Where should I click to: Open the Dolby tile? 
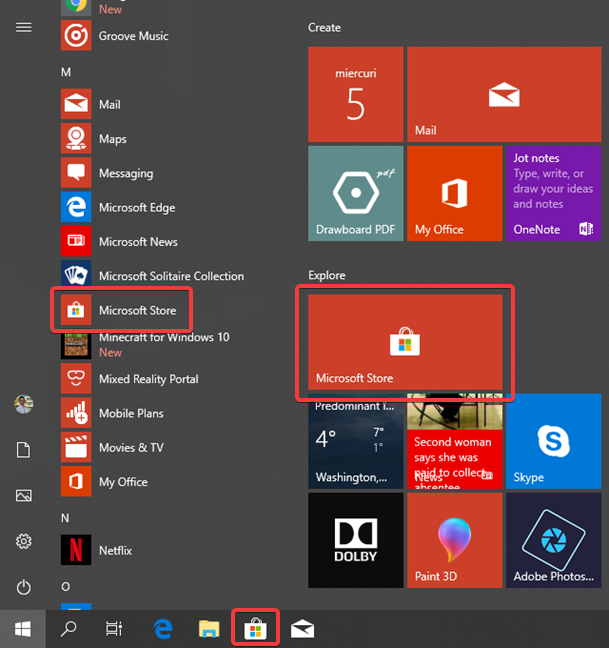(356, 540)
